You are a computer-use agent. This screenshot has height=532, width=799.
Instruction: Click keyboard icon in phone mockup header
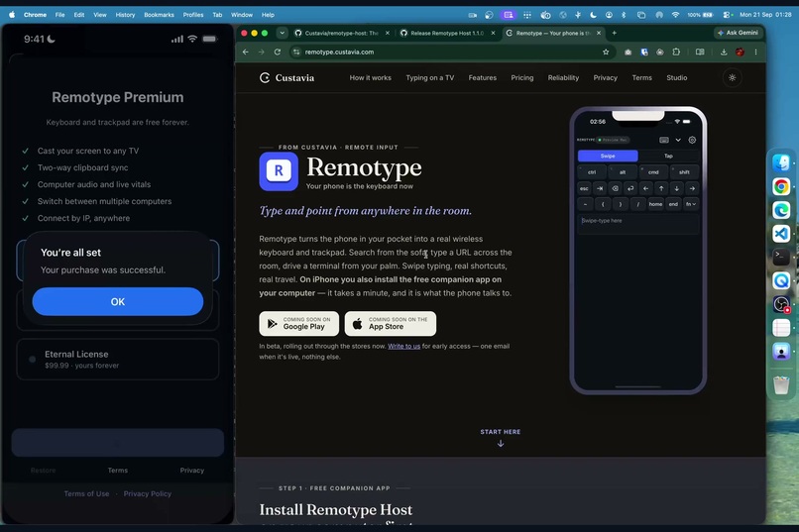pos(664,140)
